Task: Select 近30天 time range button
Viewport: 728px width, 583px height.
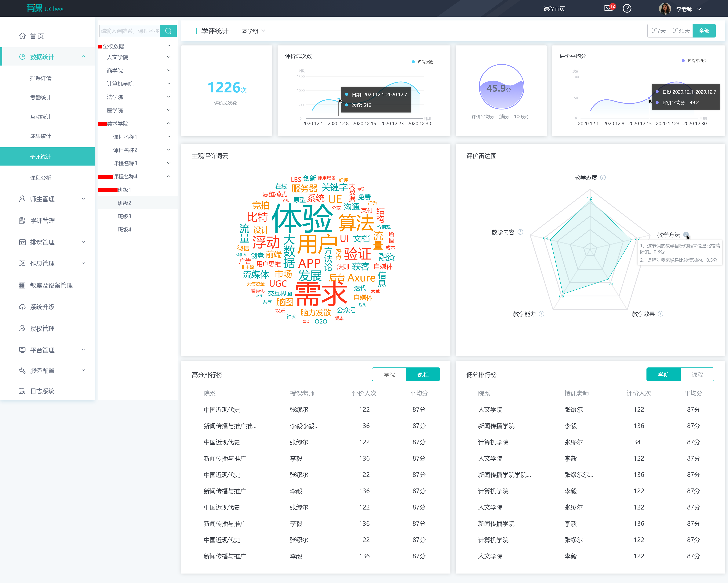Action: tap(681, 31)
